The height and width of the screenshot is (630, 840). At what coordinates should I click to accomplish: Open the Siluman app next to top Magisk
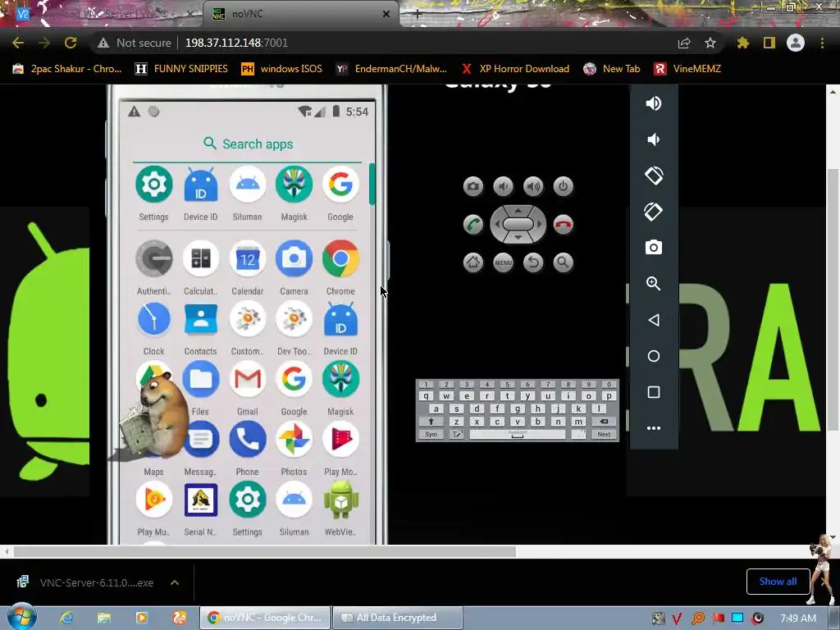(x=248, y=185)
